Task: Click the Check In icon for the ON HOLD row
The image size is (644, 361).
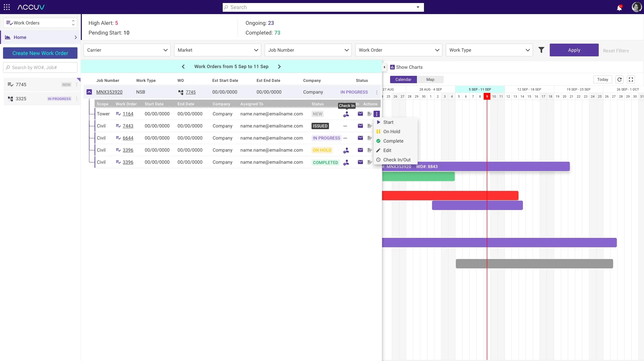Action: point(346,150)
